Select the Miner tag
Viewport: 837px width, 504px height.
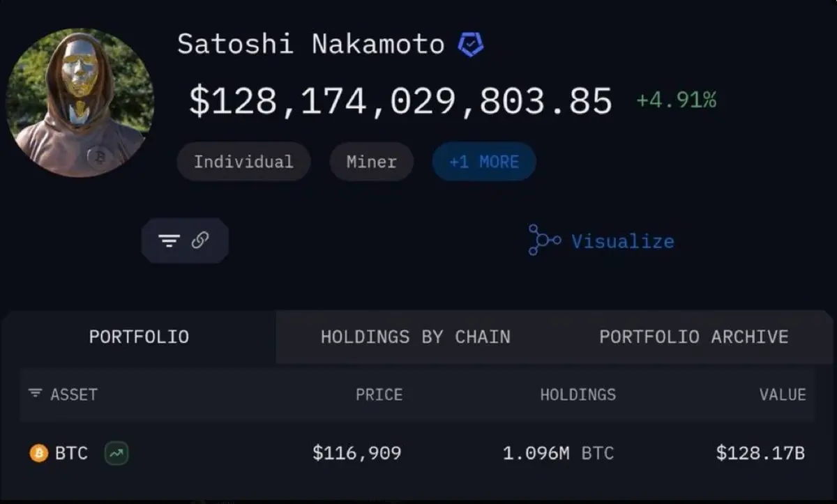coord(371,162)
